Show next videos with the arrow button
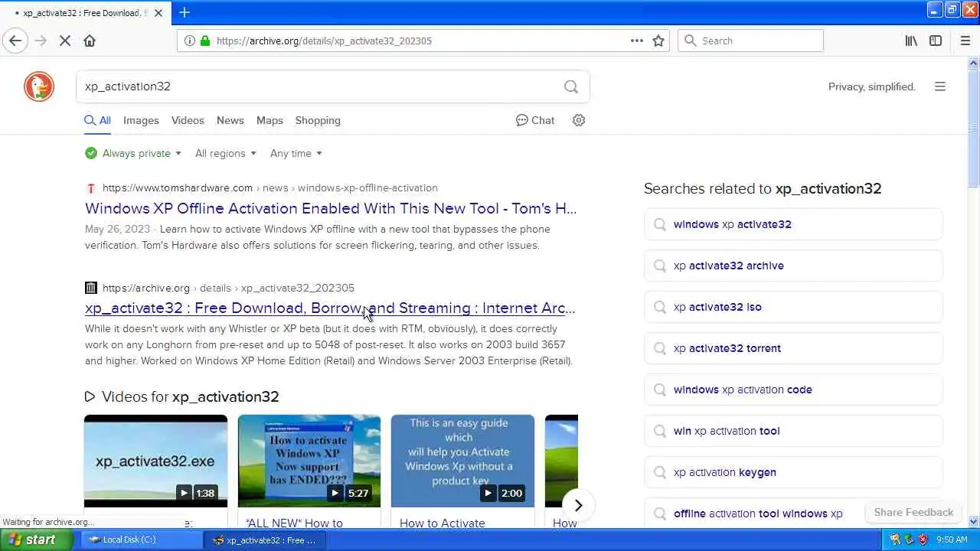980x551 pixels. (578, 505)
